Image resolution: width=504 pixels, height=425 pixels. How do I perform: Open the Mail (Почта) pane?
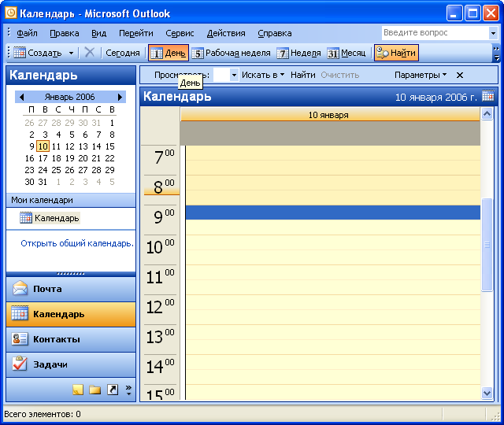click(71, 289)
